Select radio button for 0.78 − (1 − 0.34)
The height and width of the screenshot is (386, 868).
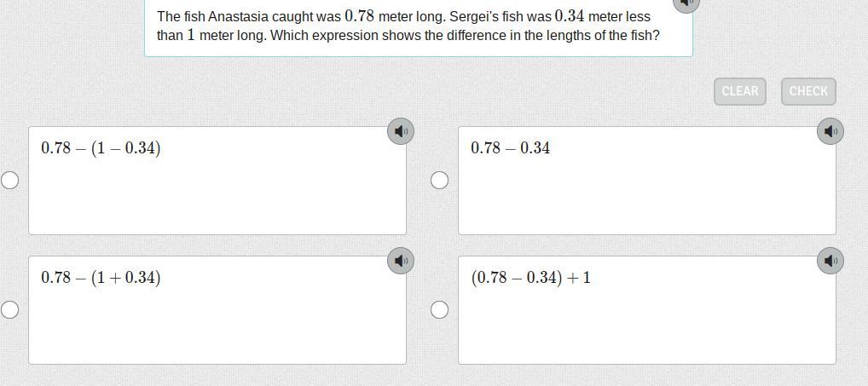10,180
